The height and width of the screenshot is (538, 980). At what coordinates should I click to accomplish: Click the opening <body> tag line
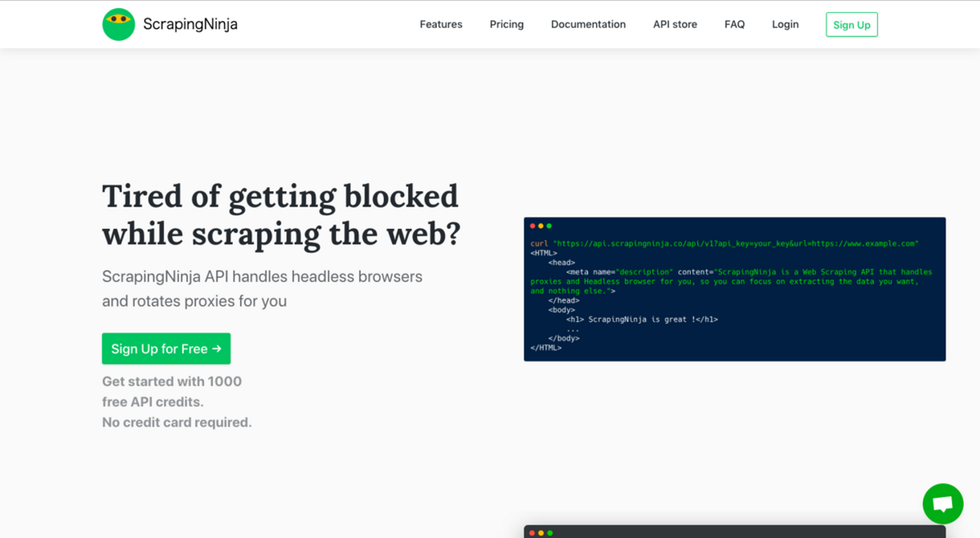click(562, 310)
